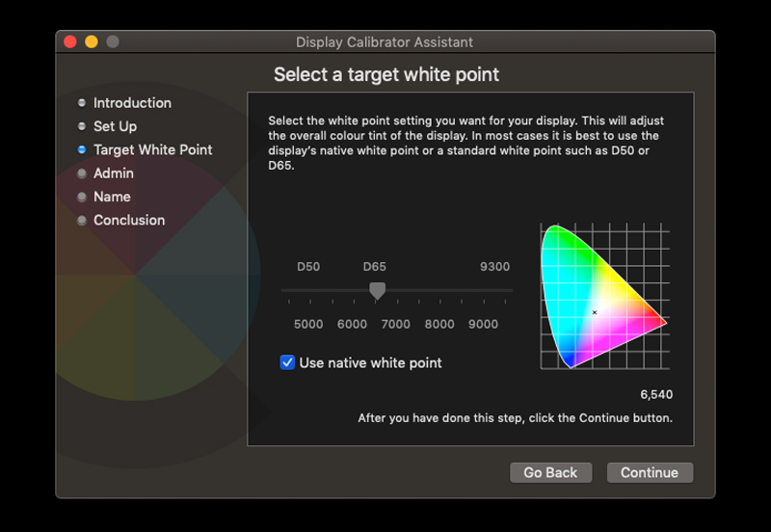Image resolution: width=771 pixels, height=532 pixels.
Task: Click the 9300 label above the slider
Action: tap(494, 267)
